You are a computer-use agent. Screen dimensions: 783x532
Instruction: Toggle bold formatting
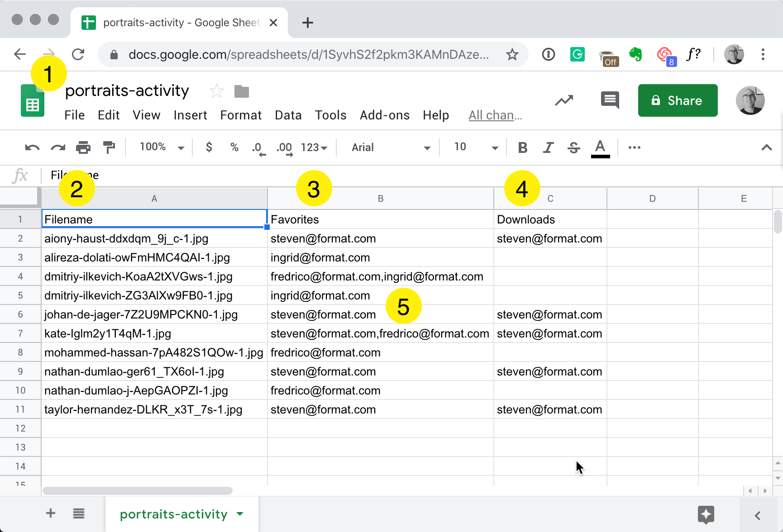522,147
